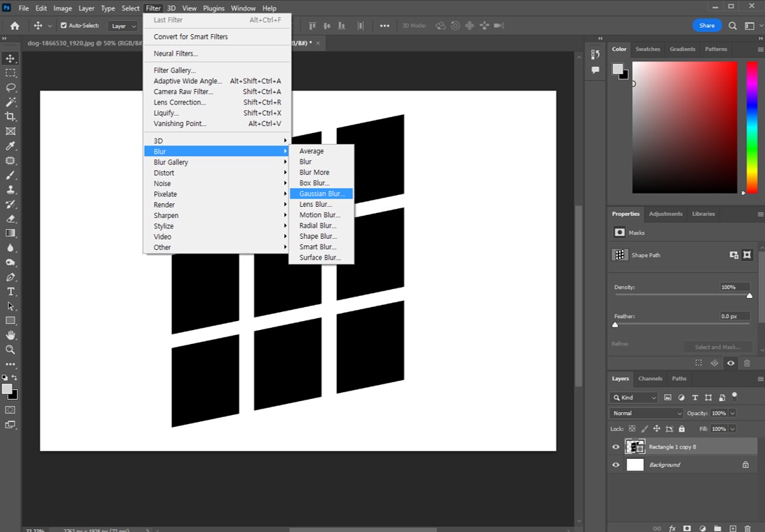Screen dimensions: 765x532
Task: Click the Select and Mask button
Action: pyautogui.click(x=717, y=347)
